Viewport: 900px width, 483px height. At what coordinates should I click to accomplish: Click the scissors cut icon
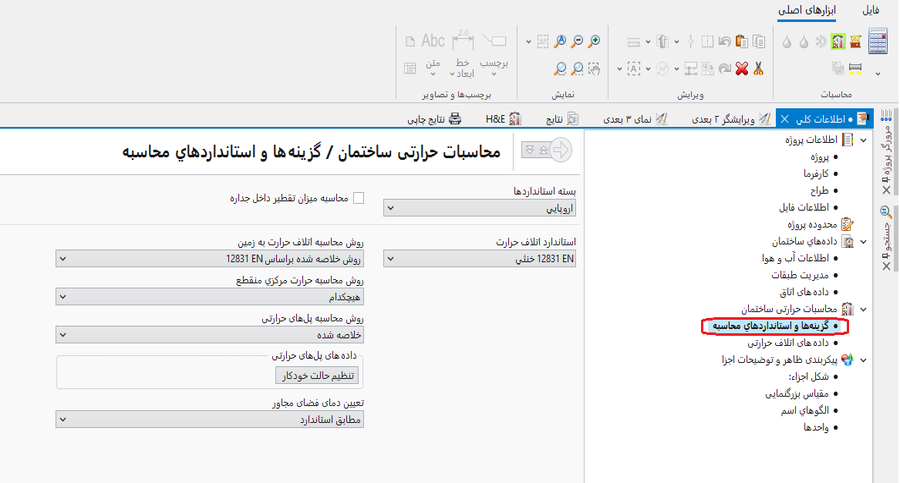click(x=758, y=68)
